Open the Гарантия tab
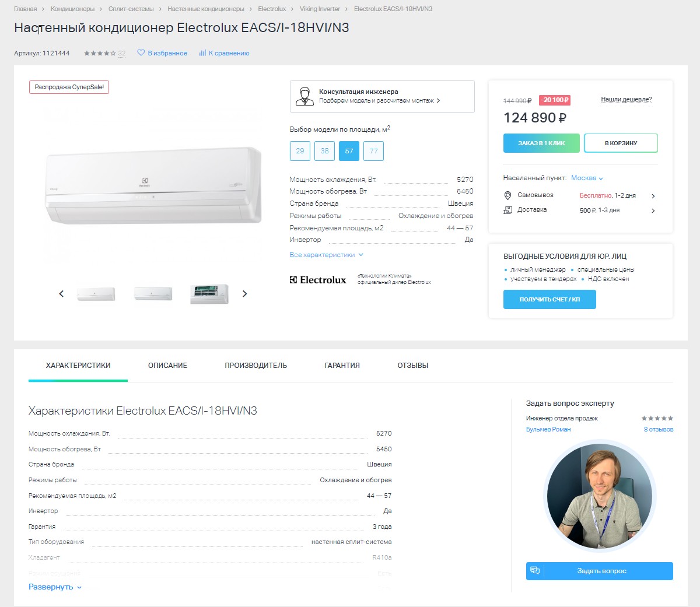 pos(342,366)
